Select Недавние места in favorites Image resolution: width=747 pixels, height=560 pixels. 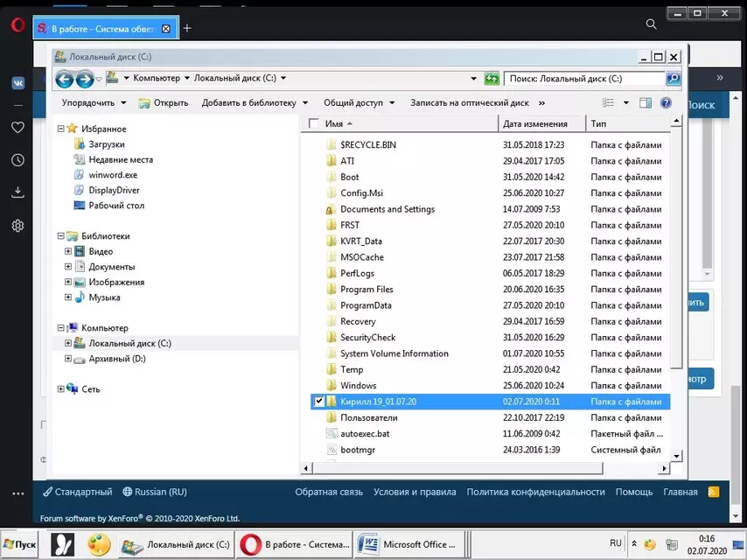click(121, 159)
